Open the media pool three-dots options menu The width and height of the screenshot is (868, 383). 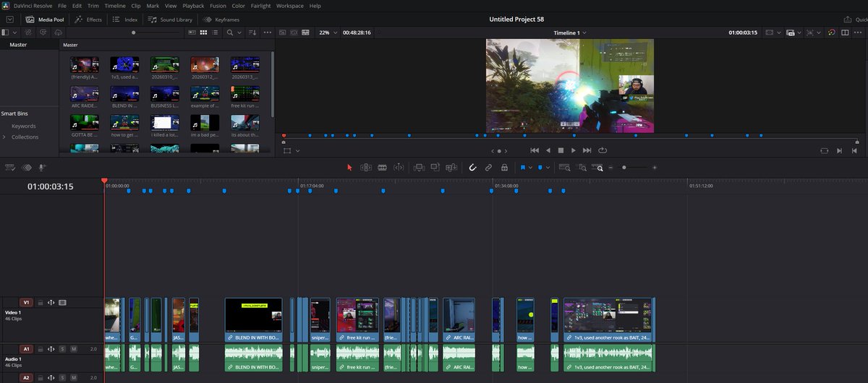[x=267, y=33]
